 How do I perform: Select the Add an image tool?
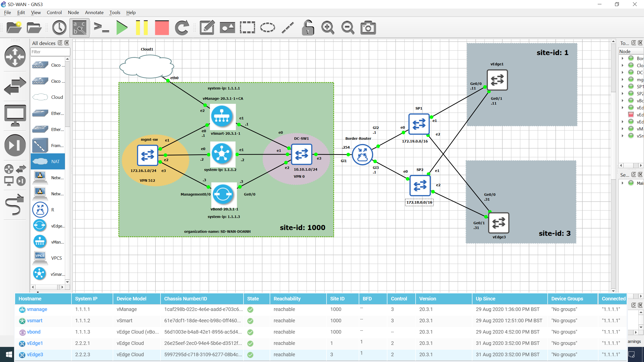pos(227,28)
